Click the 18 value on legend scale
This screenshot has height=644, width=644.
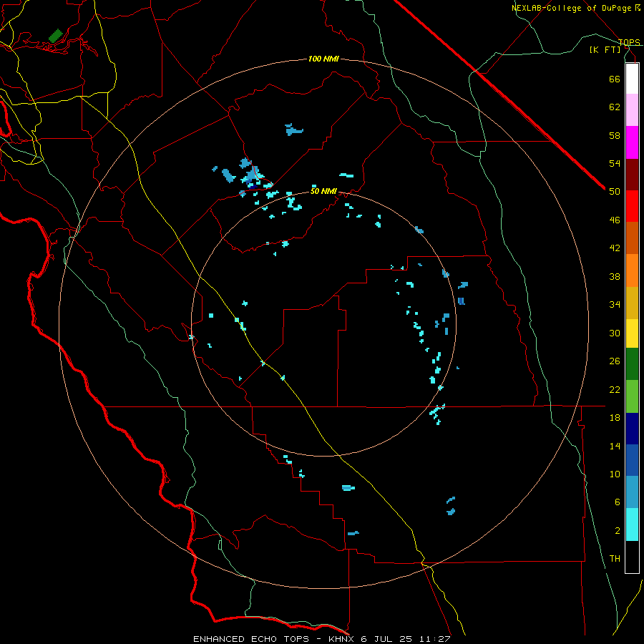point(615,418)
